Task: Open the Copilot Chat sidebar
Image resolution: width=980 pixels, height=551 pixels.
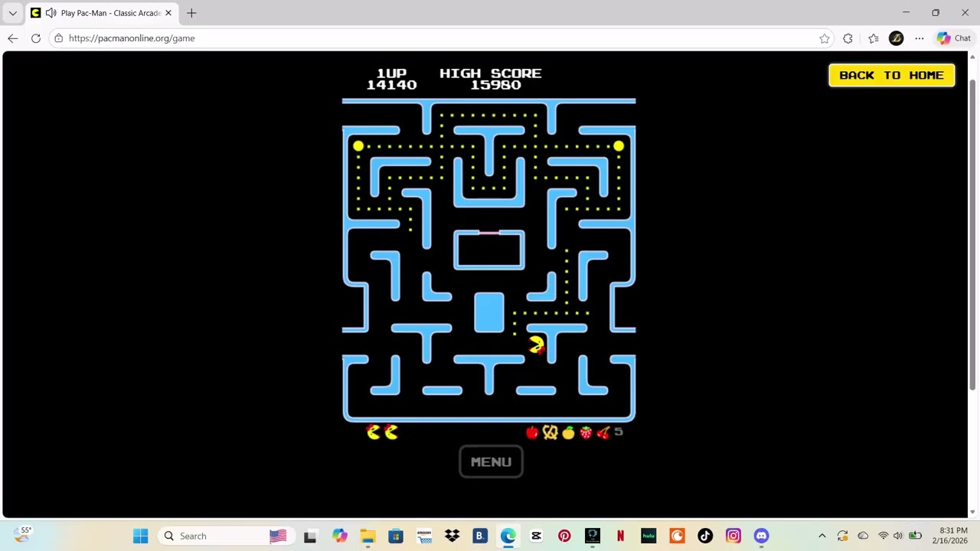Action: click(x=953, y=38)
